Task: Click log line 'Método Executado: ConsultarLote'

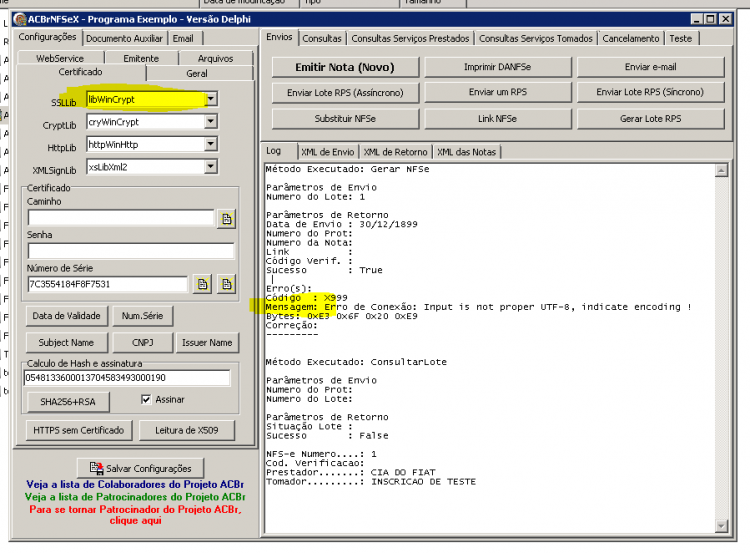Action: pos(356,362)
